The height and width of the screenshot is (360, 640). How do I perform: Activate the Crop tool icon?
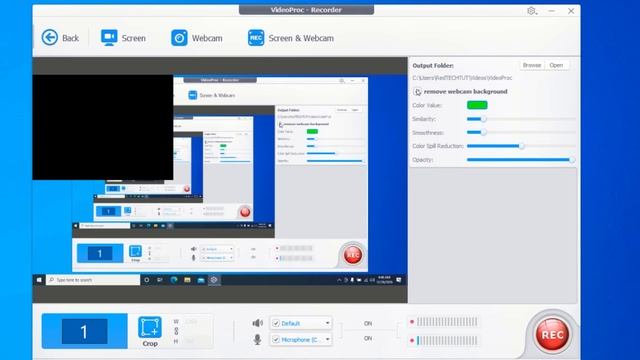150,327
